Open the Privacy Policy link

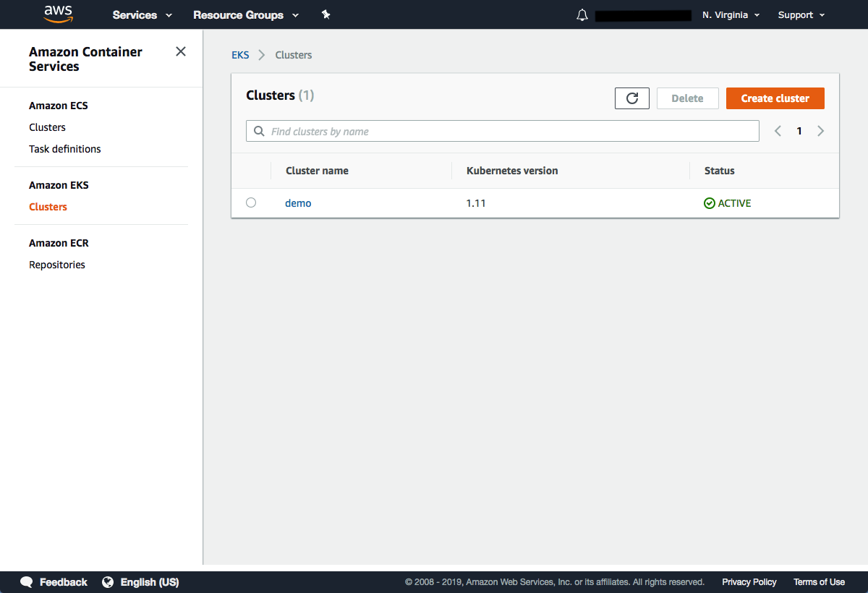pyautogui.click(x=749, y=582)
